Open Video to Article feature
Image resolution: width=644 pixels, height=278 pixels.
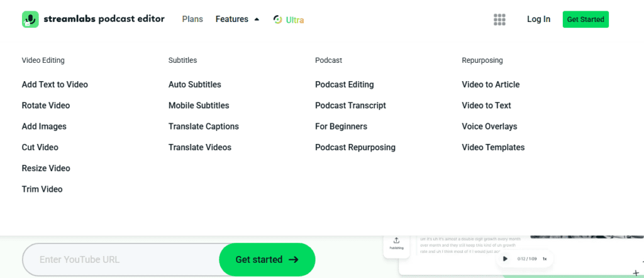coord(491,84)
